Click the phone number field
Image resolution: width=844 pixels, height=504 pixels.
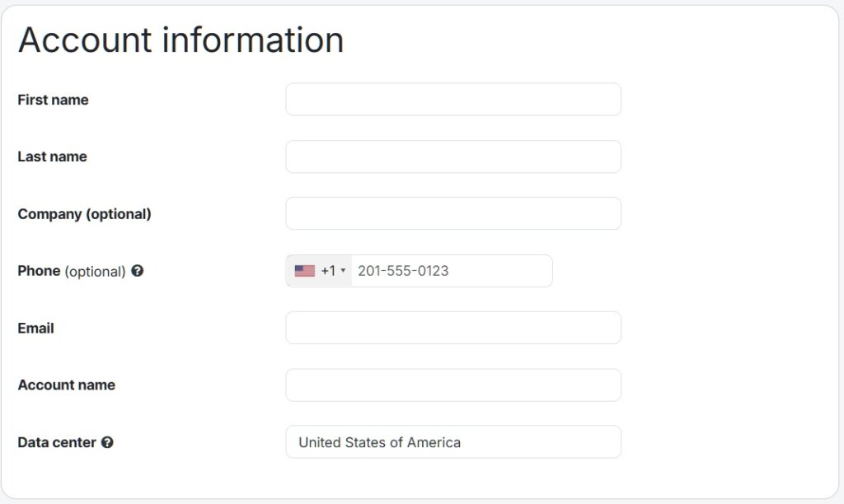pos(452,271)
